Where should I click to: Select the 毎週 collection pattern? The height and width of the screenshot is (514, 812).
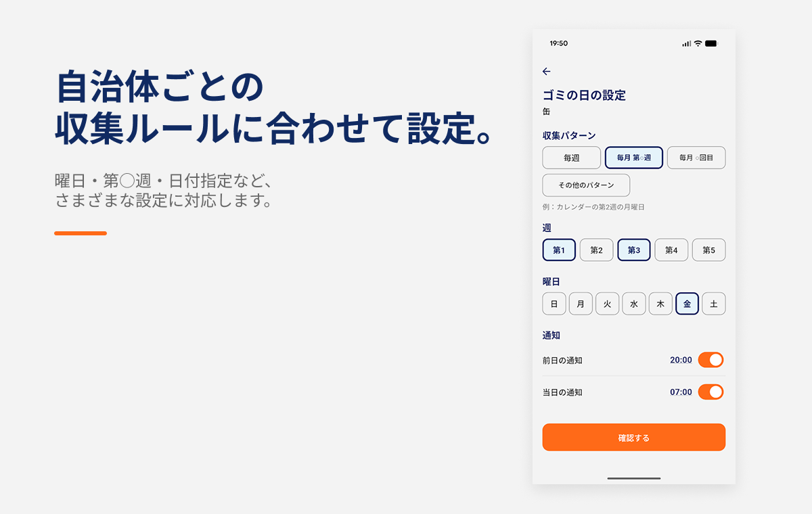coord(572,158)
